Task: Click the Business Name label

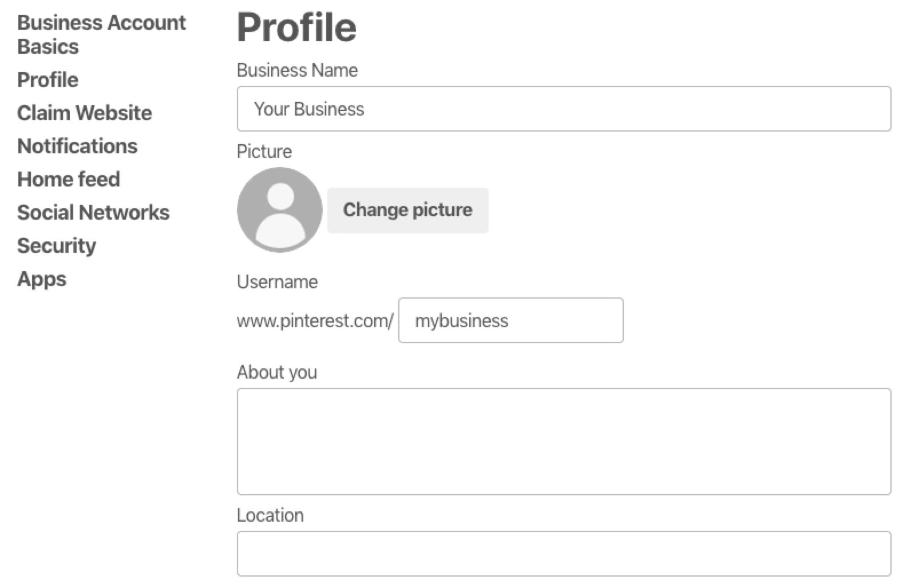Action: coord(298,70)
